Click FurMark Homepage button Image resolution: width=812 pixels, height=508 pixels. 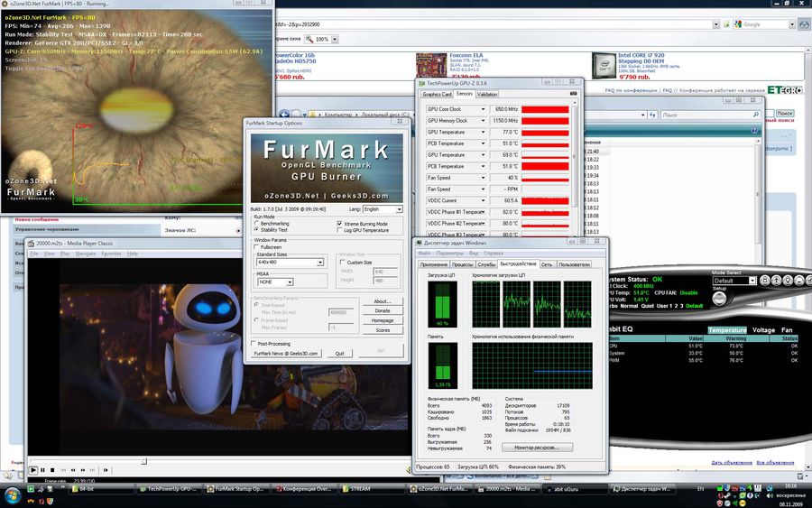click(383, 320)
